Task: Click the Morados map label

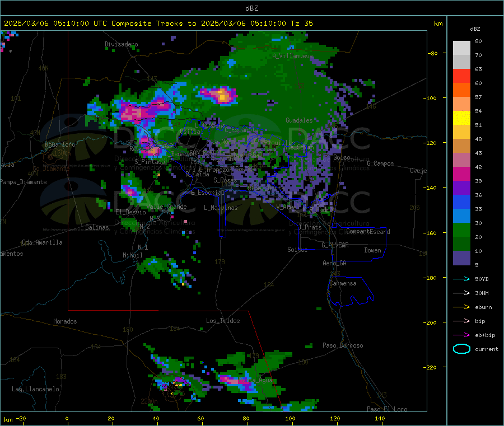Action: [x=65, y=321]
